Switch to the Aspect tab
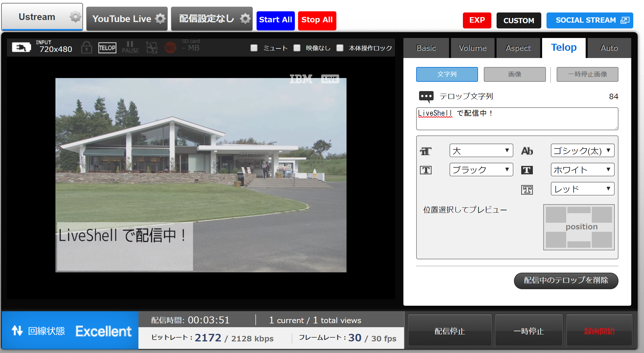 coord(518,48)
